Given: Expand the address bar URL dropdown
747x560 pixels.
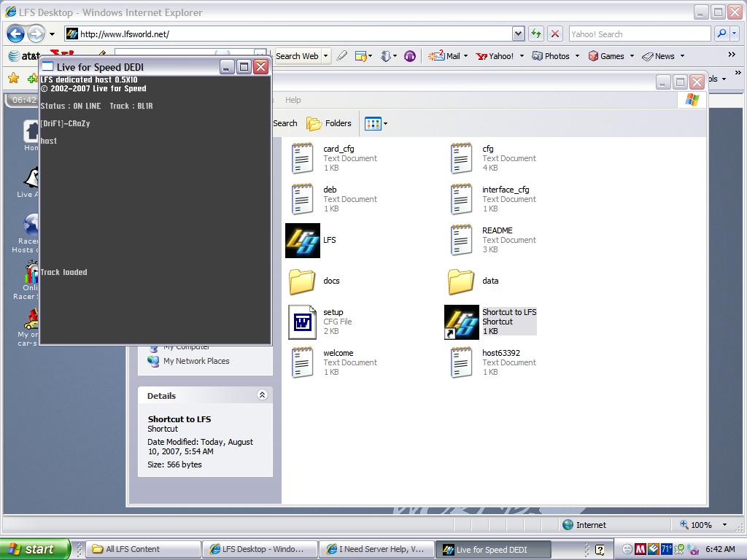Looking at the screenshot, I should coord(519,34).
